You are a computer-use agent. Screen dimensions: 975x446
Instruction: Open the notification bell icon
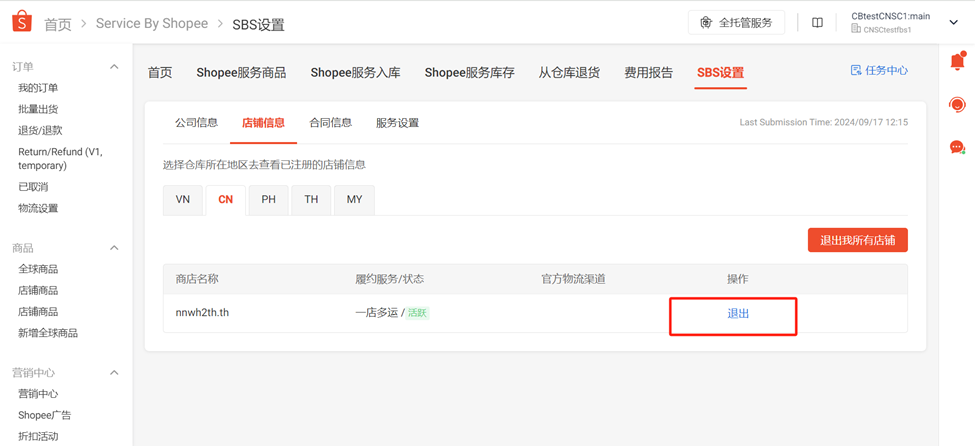tap(957, 62)
